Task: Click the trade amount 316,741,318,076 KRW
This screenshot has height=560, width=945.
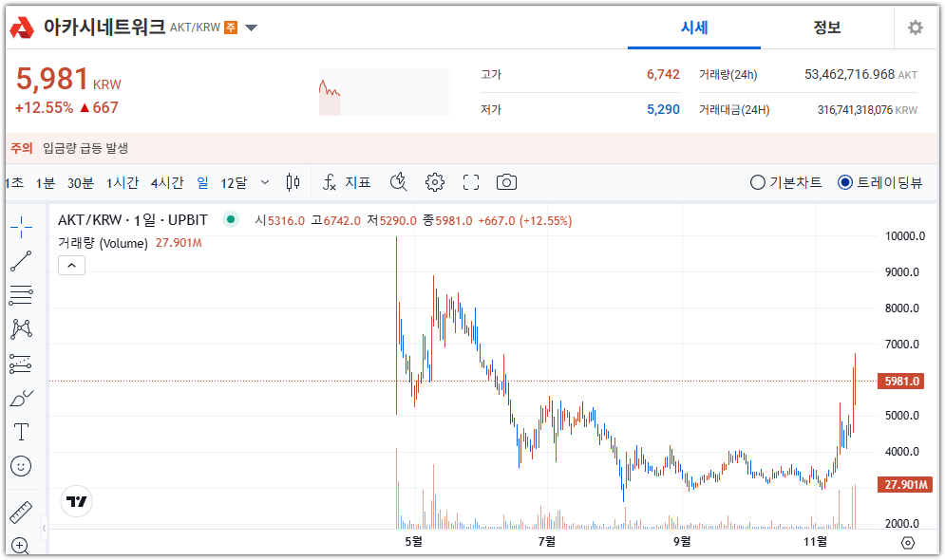Action: point(867,109)
